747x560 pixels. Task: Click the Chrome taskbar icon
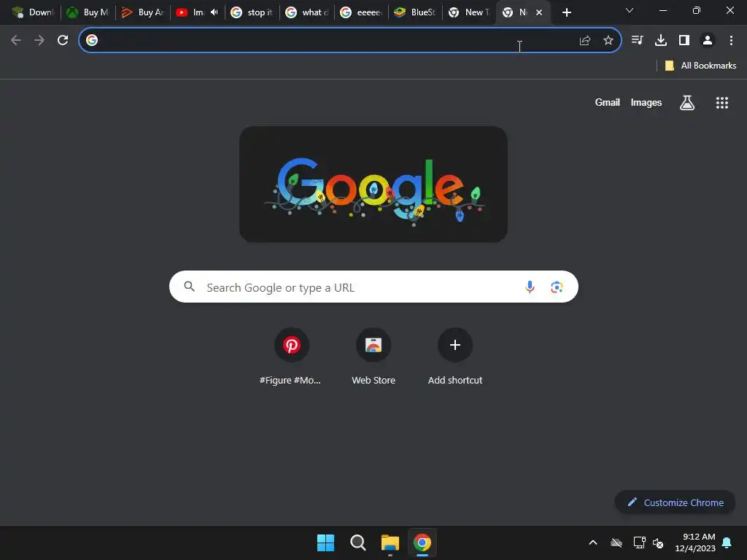[422, 542]
